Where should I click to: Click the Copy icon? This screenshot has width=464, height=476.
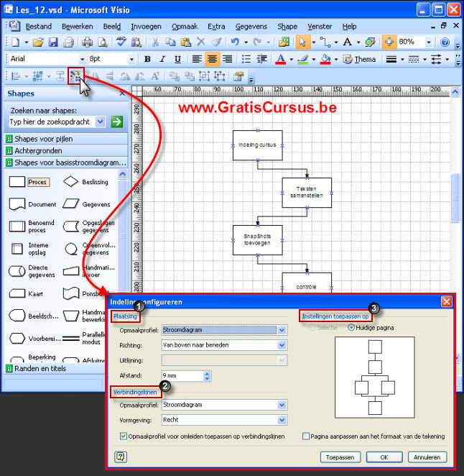click(x=170, y=42)
